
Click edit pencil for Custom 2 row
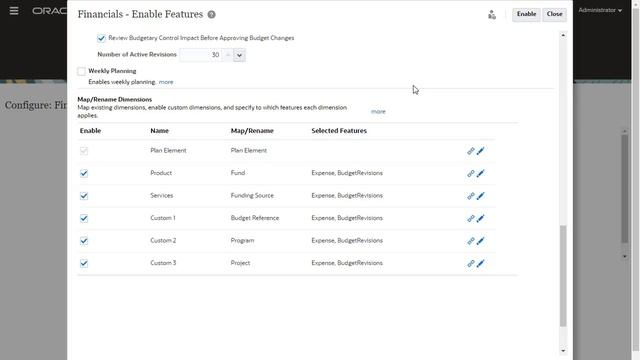coord(480,240)
